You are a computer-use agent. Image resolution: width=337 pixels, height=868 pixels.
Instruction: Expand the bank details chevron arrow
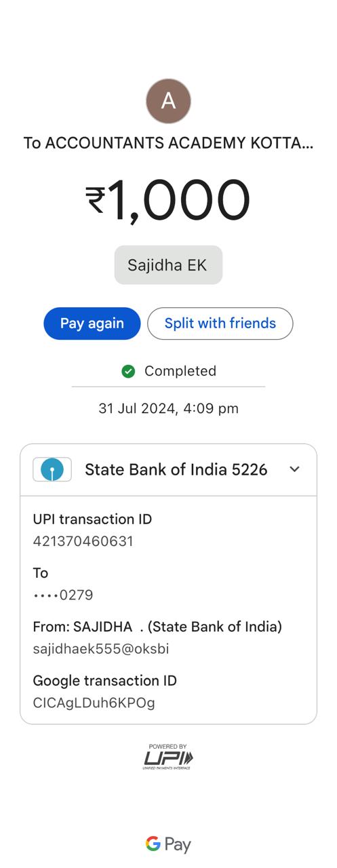[x=294, y=469]
